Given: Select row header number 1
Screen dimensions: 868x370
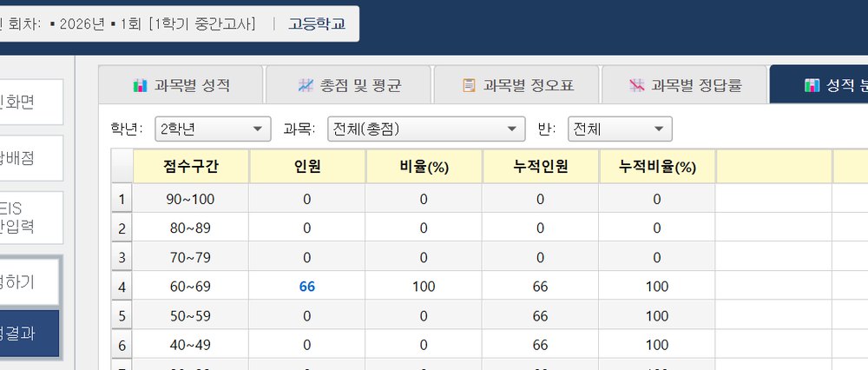Looking at the screenshot, I should click(122, 199).
